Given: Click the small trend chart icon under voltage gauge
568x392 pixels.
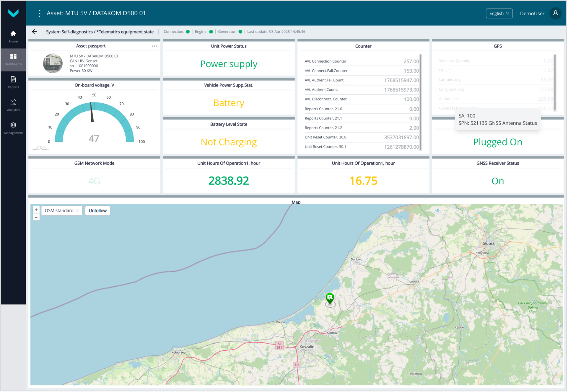Looking at the screenshot, I should [41, 148].
